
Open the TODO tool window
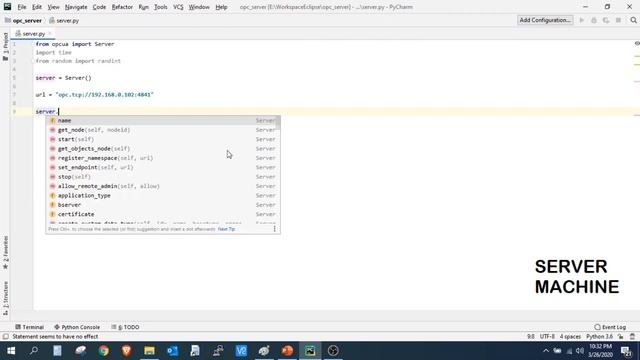(126, 327)
